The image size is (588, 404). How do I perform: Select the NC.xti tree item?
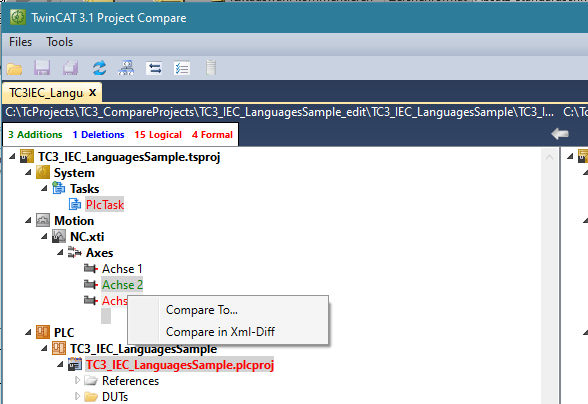coord(87,236)
